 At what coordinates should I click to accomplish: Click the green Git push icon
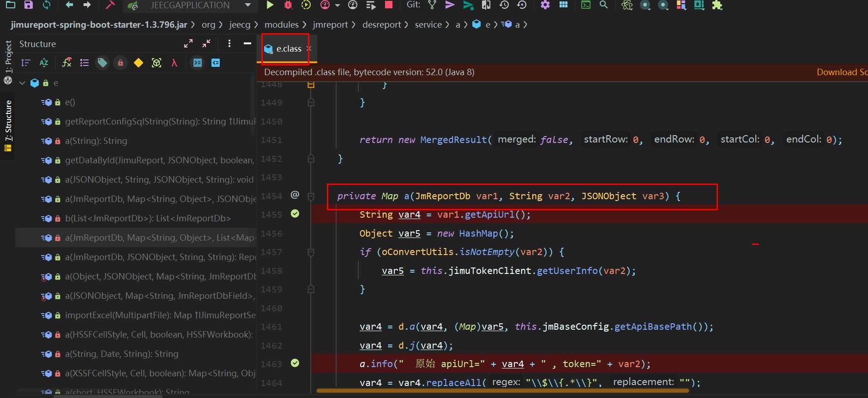468,5
